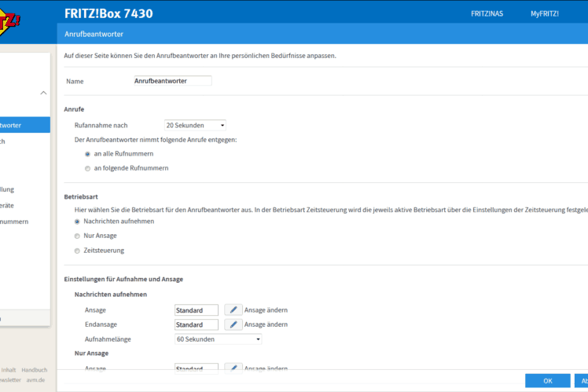Open sidebar item ending in 'llung'
This screenshot has height=392, width=588.
tap(7, 189)
